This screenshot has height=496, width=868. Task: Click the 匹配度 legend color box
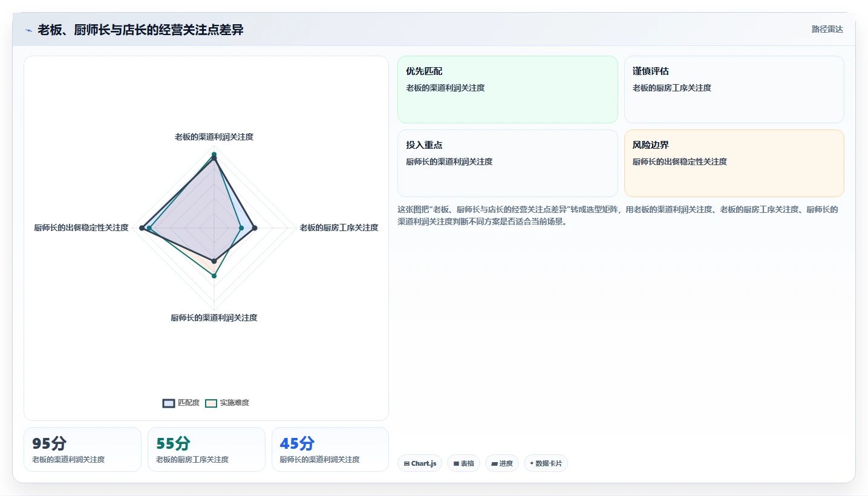point(169,403)
